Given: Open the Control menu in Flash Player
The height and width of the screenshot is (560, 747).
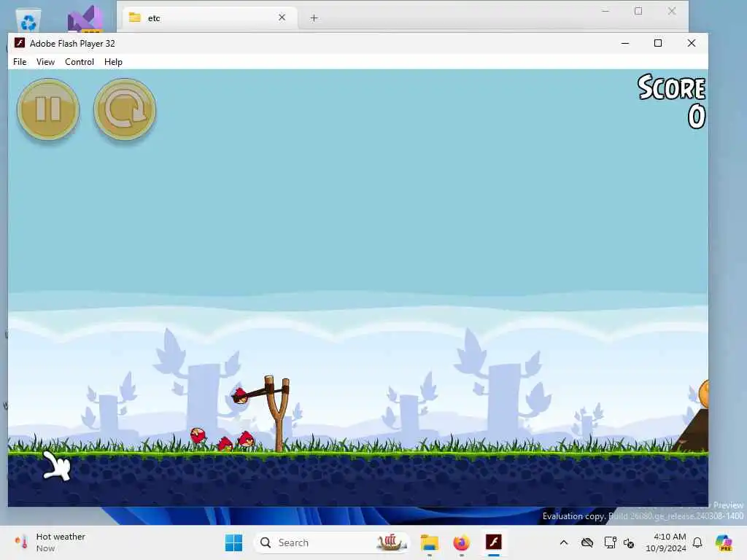Looking at the screenshot, I should tap(79, 62).
